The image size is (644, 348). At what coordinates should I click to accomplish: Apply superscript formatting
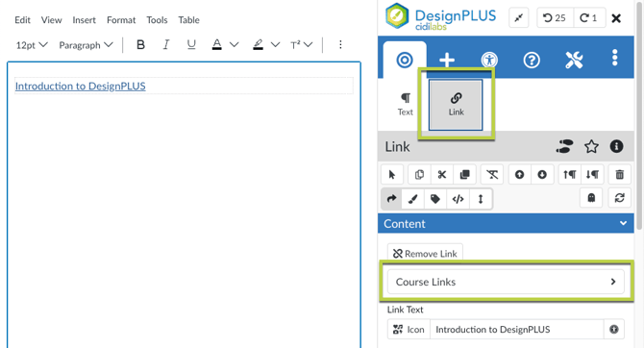295,45
